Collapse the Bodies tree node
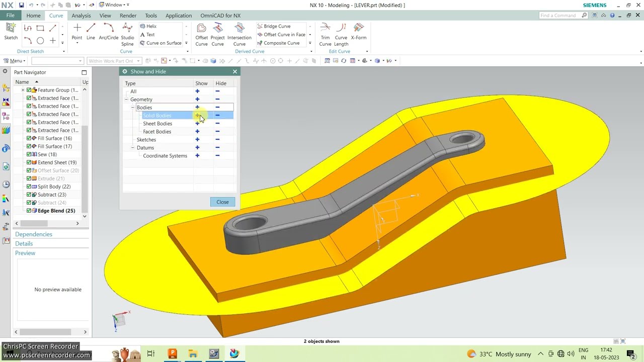Screen dimensions: 644x362 132,108
